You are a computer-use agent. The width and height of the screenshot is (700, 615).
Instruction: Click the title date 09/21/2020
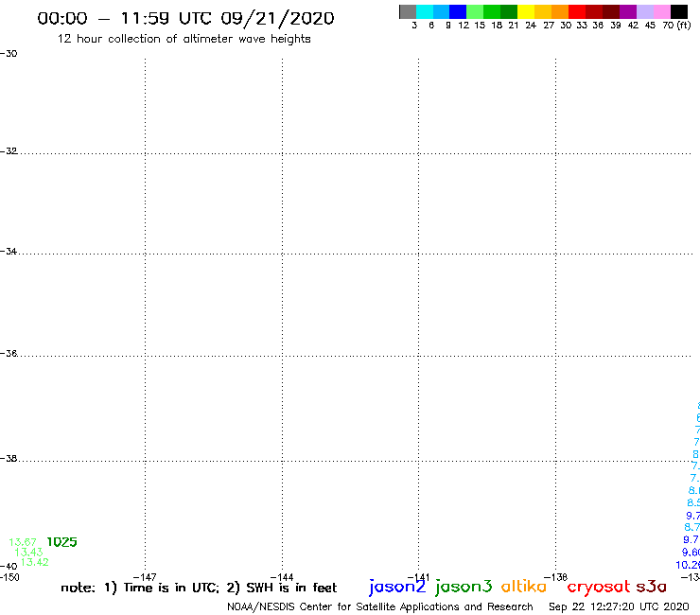[277, 19]
